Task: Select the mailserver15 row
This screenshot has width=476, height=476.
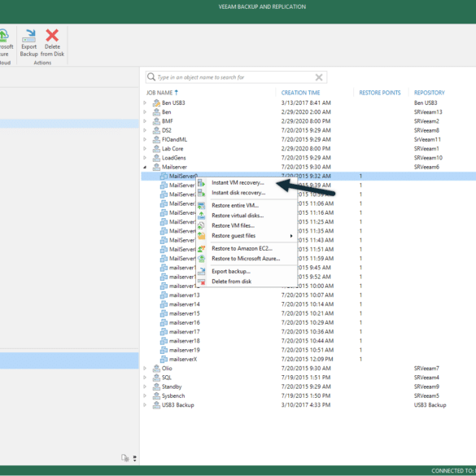Action: (308, 313)
